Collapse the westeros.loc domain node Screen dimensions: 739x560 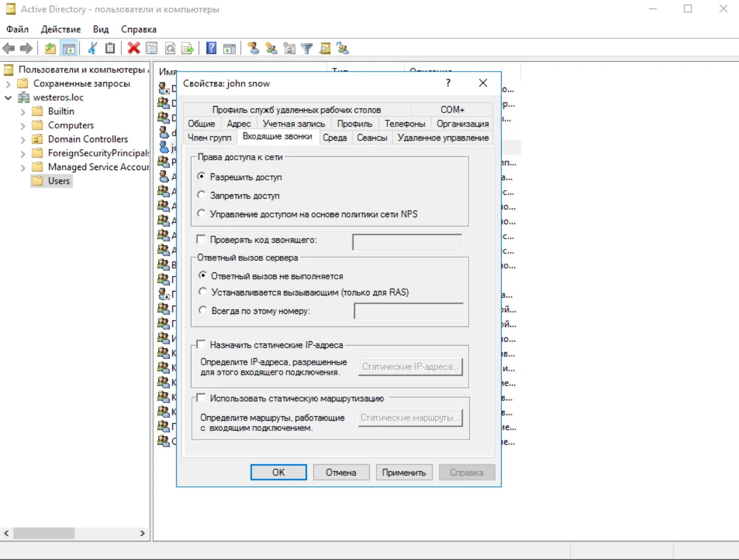click(x=8, y=98)
